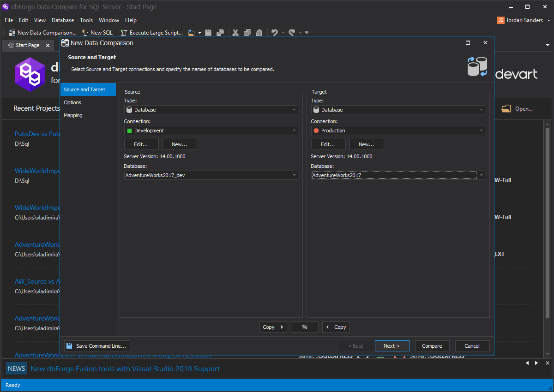
Task: Close the New Data Comparison dialog
Action: (x=485, y=42)
